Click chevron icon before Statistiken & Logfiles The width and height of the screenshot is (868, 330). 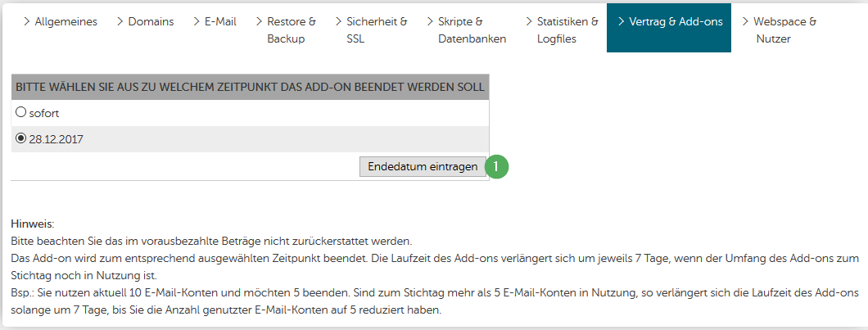coord(529,22)
